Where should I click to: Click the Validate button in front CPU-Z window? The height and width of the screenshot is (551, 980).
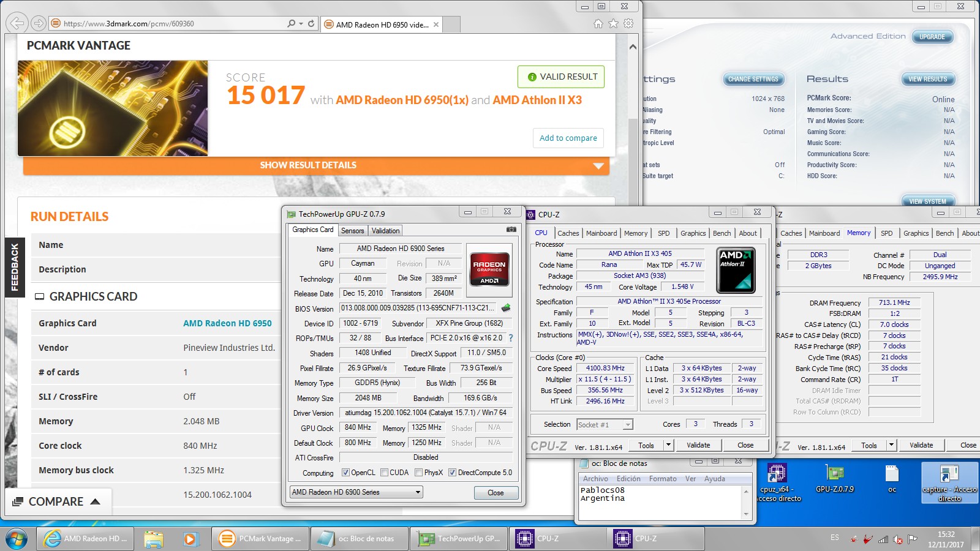click(698, 445)
